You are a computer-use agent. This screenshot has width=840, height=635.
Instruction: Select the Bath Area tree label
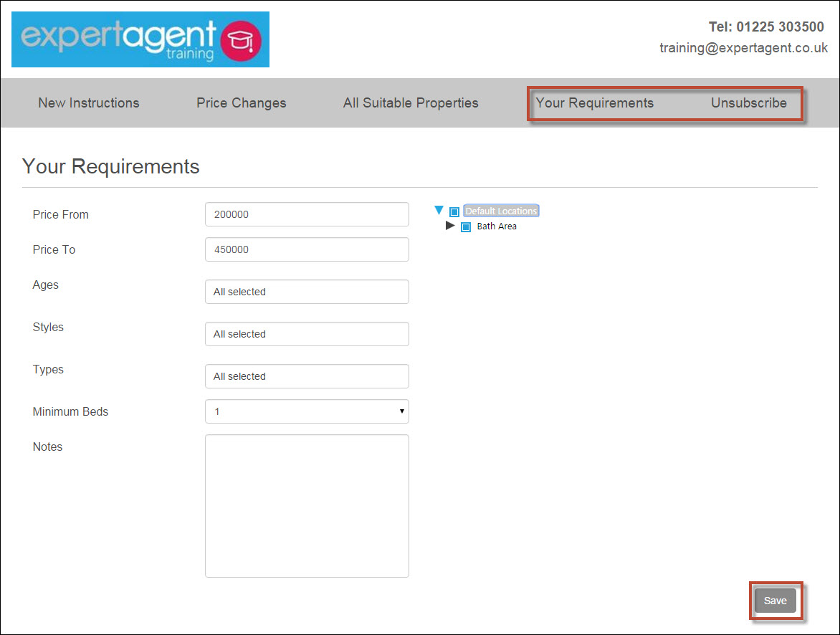pos(497,226)
